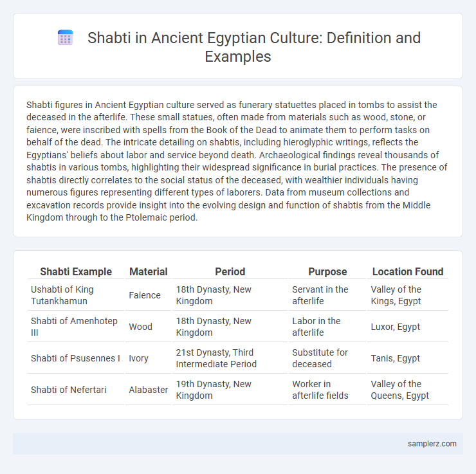Click the Worker in afterlife fields cell
The width and height of the screenshot is (476, 474).
327,390
